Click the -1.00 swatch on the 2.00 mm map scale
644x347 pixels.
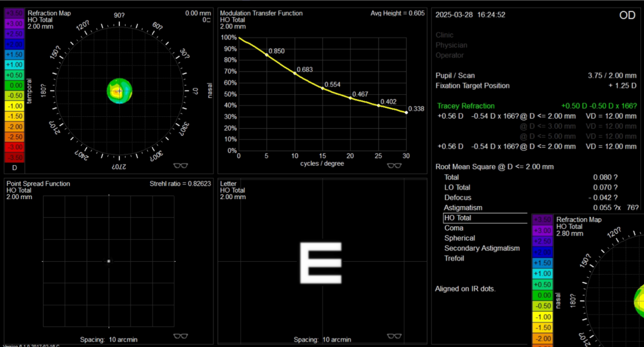click(x=14, y=106)
